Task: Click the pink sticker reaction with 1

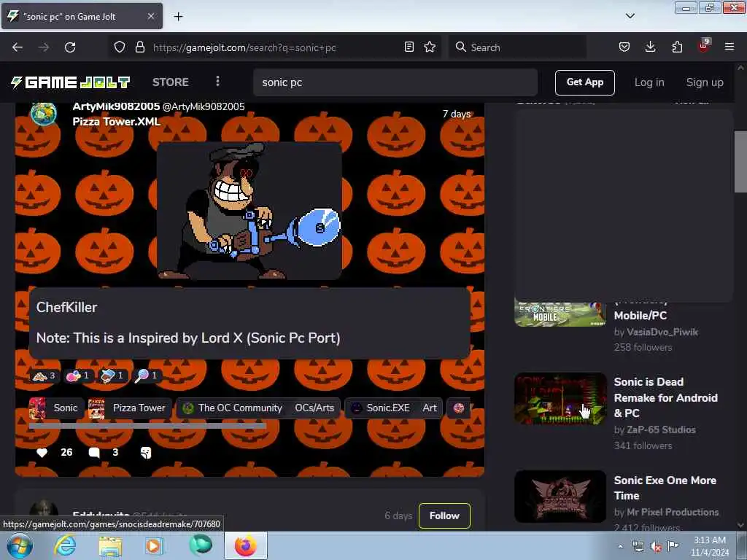Action: pos(77,376)
